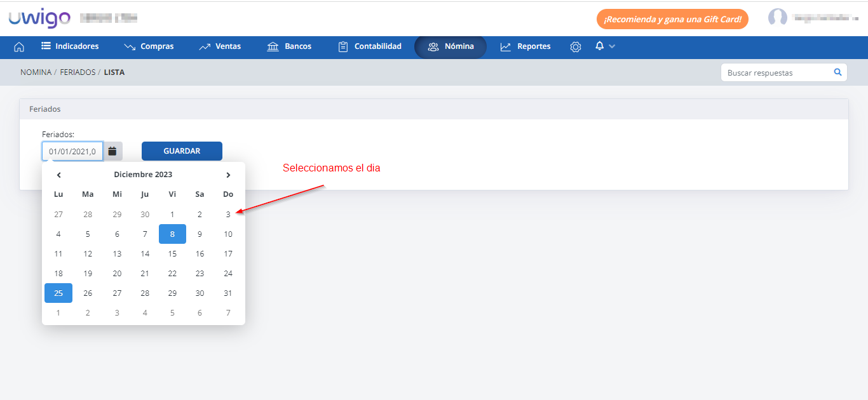Viewport: 868px width, 400px height.
Task: Click the Recomienda y gana Gift Card banner
Action: click(x=672, y=19)
